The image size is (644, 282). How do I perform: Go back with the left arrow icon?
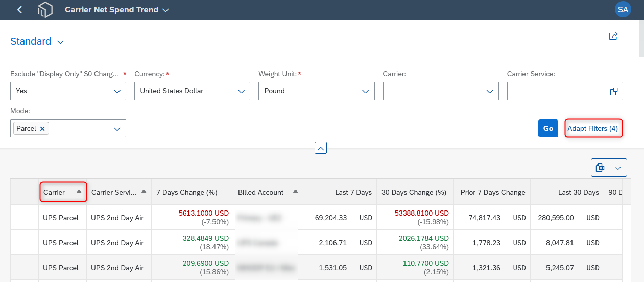(x=19, y=10)
